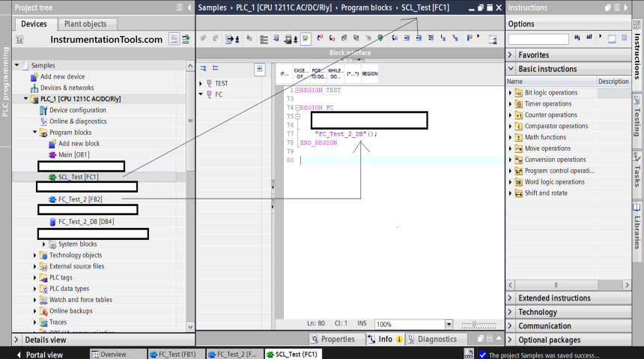The height and width of the screenshot is (359, 644).
Task: Click the overview icon in the Project tree toolbar
Action: pos(174,39)
